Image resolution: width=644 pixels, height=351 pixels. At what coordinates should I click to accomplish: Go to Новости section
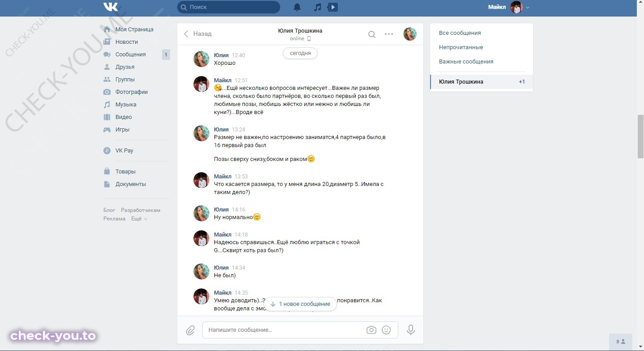[x=127, y=42]
